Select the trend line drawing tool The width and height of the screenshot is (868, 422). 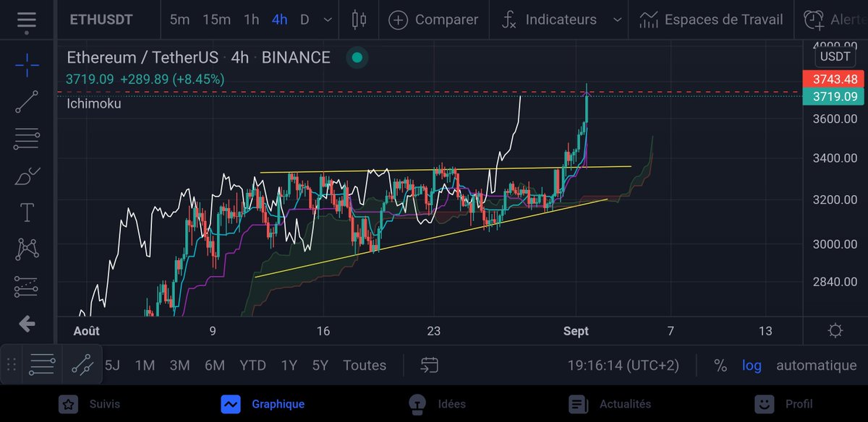point(27,102)
